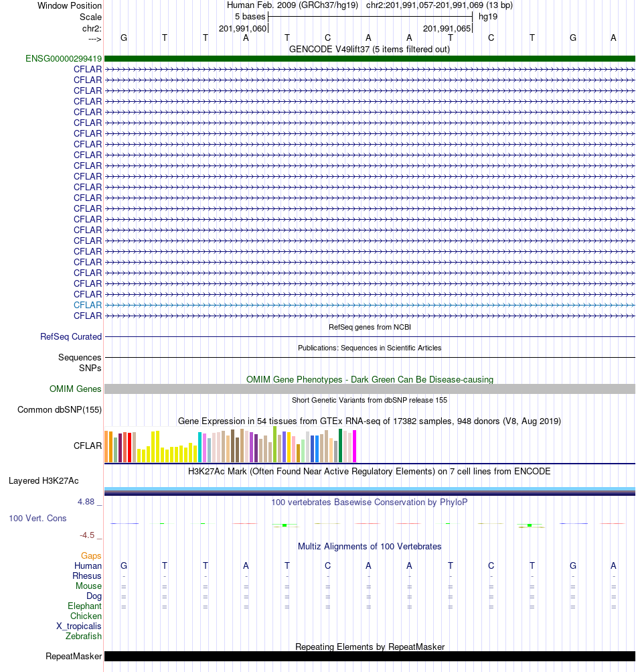636x672 pixels.
Task: Click the Elephant species label
Action: tap(84, 606)
